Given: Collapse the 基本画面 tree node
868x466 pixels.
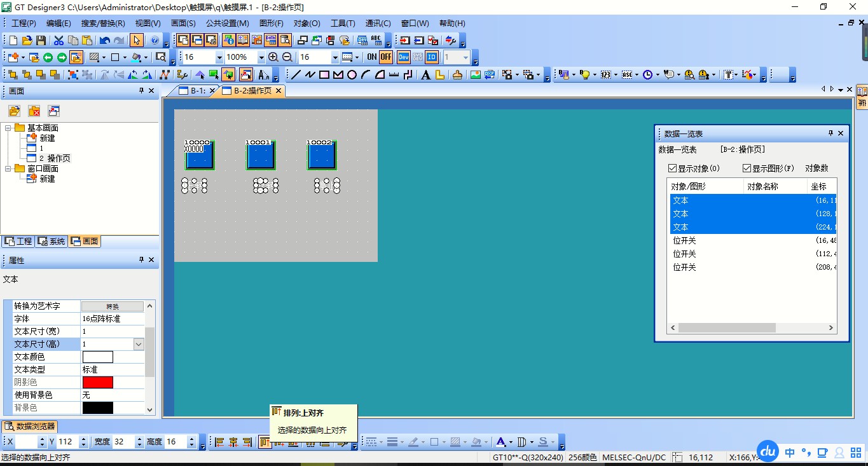Looking at the screenshot, I should [x=8, y=128].
